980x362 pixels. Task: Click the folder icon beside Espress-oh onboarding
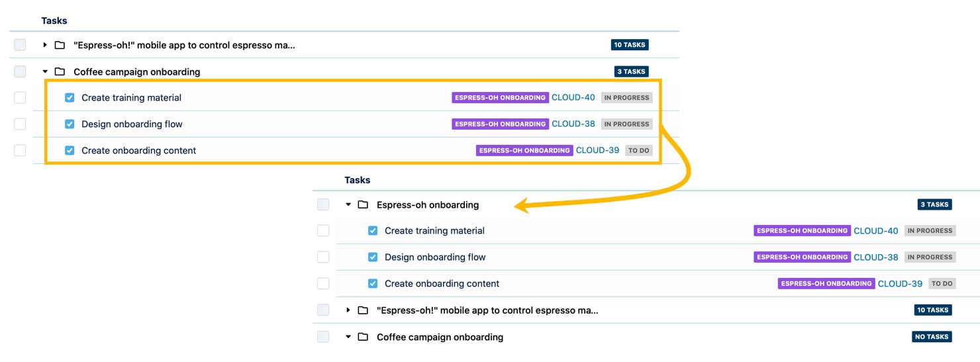[x=363, y=204]
